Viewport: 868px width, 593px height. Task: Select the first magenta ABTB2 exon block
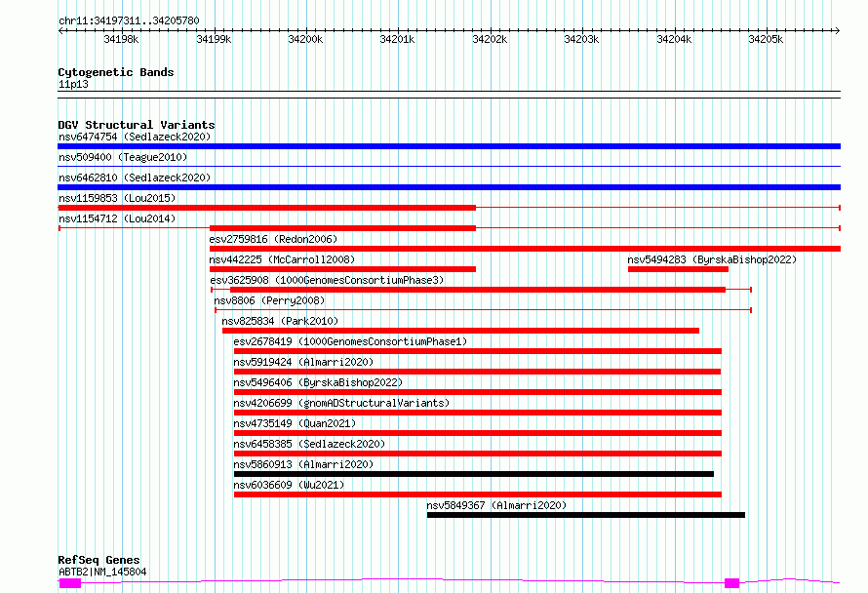tap(70, 583)
